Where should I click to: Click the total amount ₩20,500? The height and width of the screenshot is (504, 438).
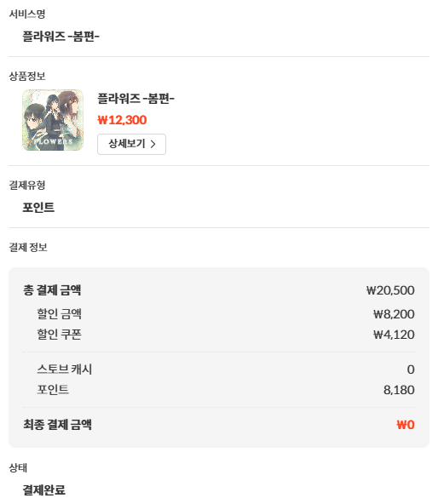[x=390, y=290]
